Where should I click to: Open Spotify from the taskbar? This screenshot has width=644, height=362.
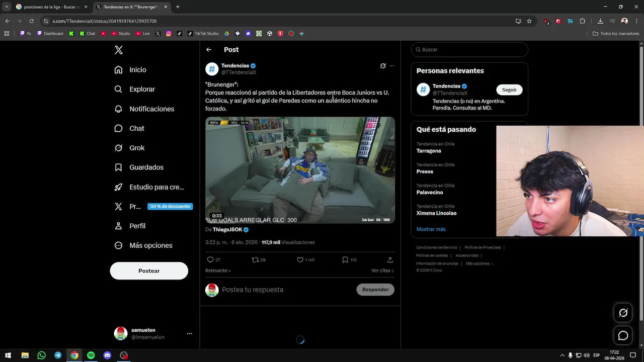pyautogui.click(x=91, y=355)
